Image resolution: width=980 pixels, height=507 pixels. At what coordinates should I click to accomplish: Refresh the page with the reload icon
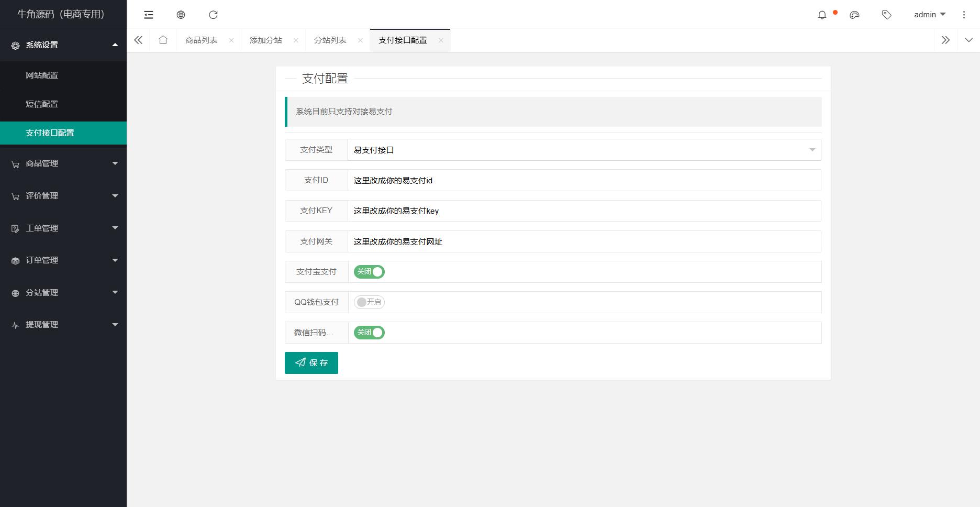click(213, 15)
